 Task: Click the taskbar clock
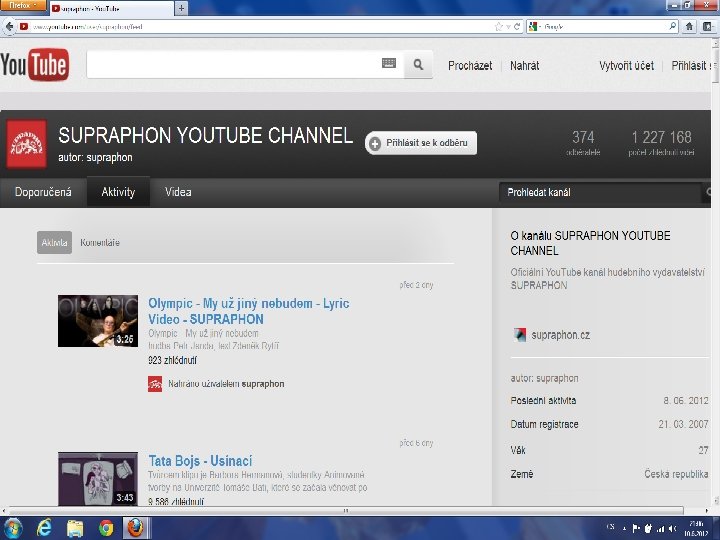(697, 529)
